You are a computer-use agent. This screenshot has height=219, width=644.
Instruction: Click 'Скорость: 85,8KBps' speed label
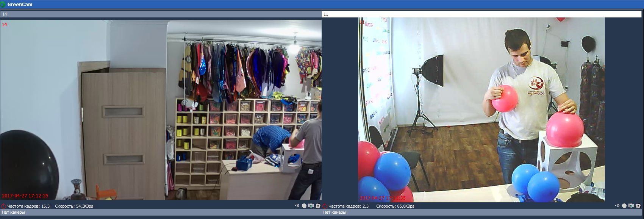[395, 206]
